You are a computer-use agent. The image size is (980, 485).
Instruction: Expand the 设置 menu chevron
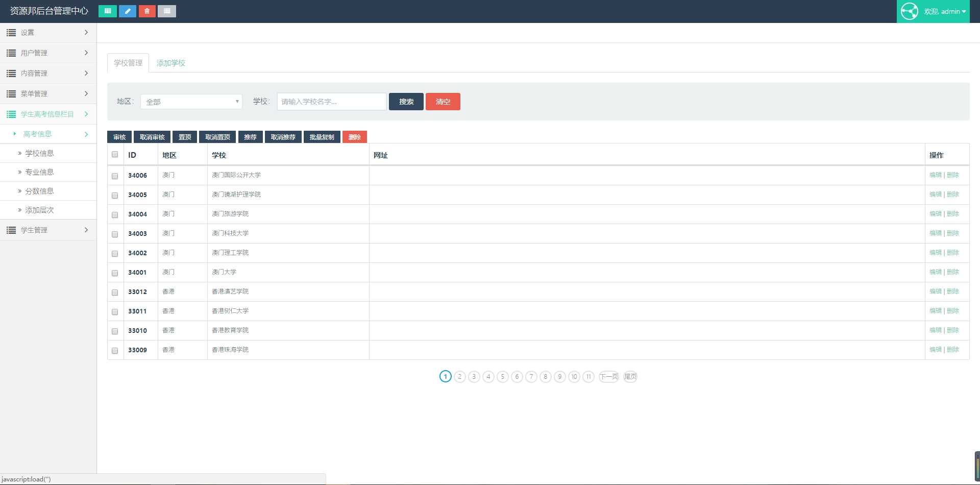86,33
